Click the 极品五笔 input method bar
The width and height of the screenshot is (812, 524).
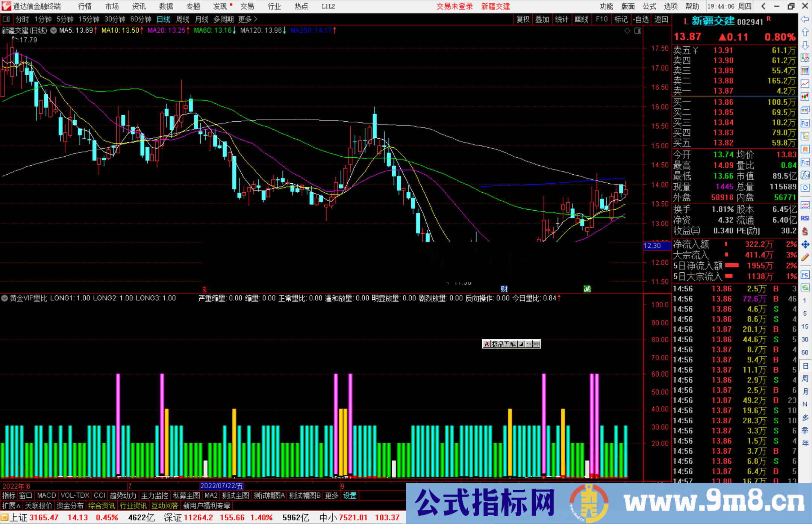point(511,344)
